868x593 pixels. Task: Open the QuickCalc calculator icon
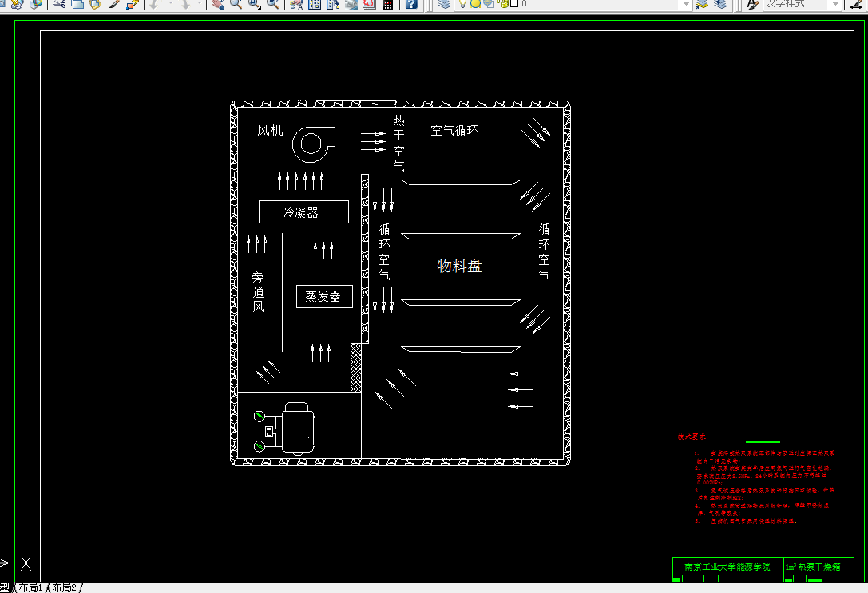(x=387, y=4)
